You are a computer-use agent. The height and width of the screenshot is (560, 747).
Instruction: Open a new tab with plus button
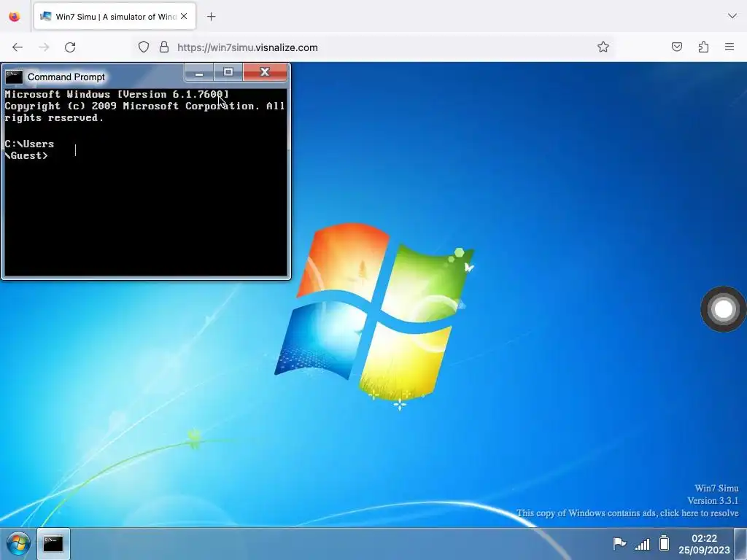pos(211,17)
